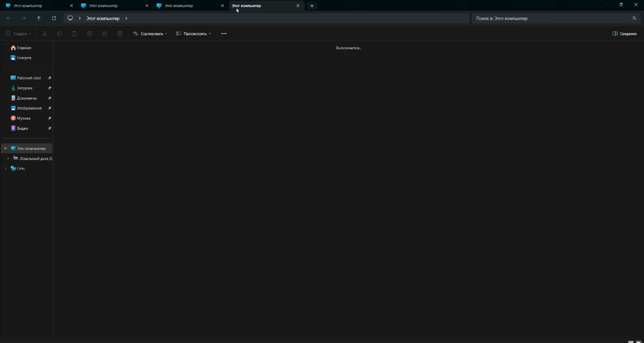
Task: Open the See more "..." menu
Action: tap(224, 34)
